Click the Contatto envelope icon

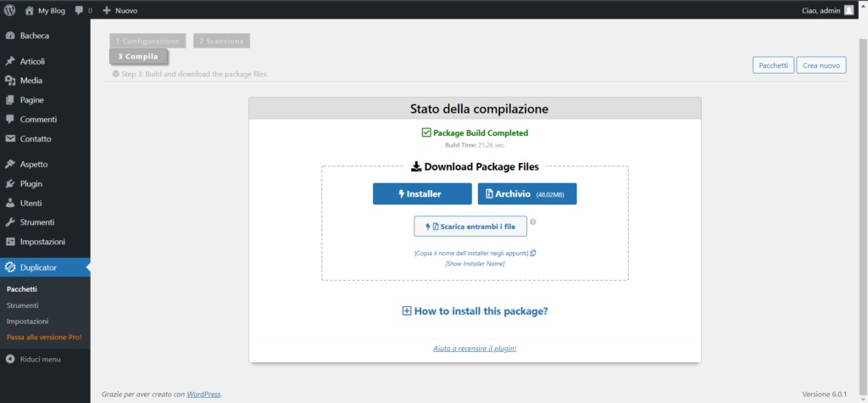(10, 139)
